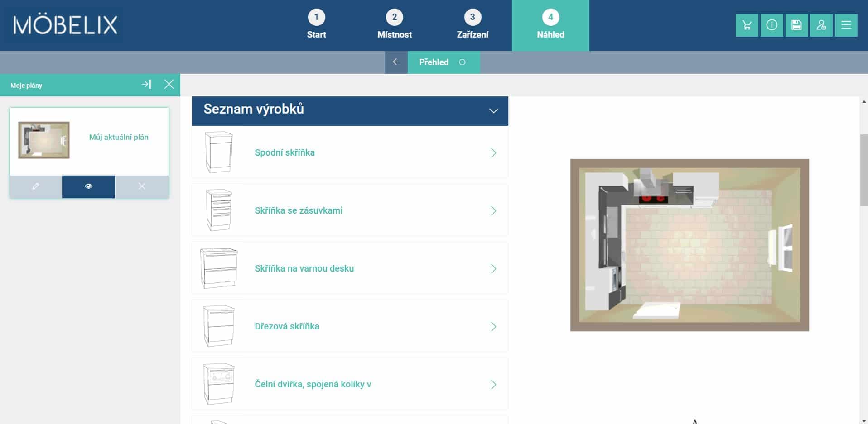The height and width of the screenshot is (424, 868).
Task: Collapse the Seznam výrobků section chevron
Action: [494, 111]
